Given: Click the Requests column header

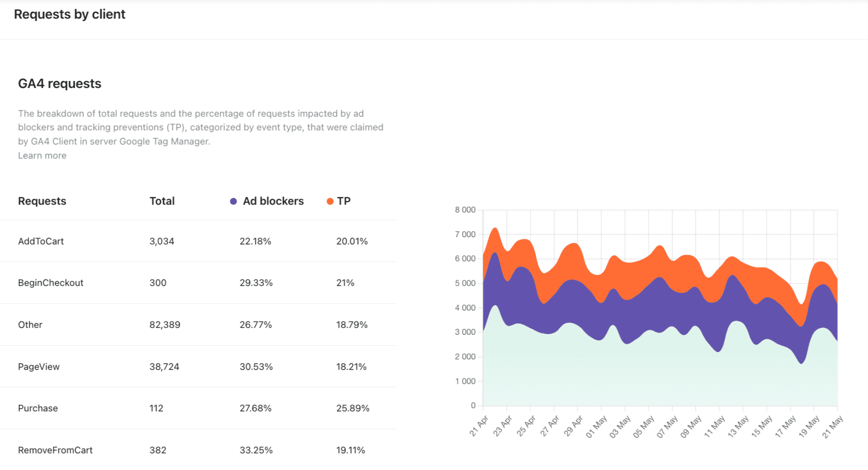Looking at the screenshot, I should (42, 201).
